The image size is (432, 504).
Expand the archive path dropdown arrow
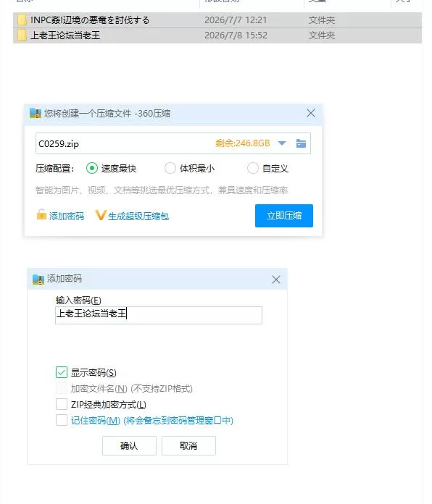282,143
